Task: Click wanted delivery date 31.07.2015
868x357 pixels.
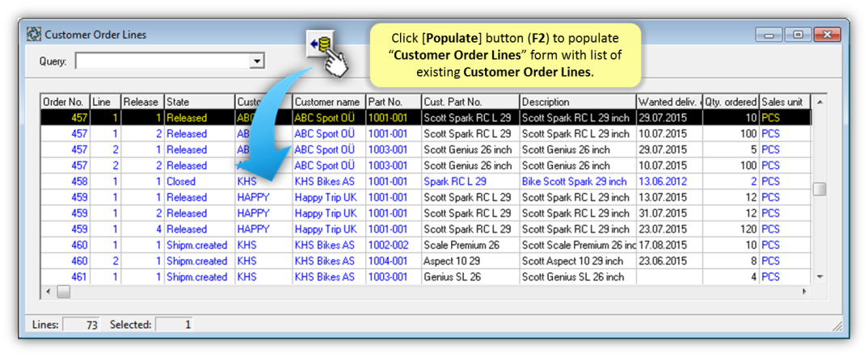Action: [669, 213]
